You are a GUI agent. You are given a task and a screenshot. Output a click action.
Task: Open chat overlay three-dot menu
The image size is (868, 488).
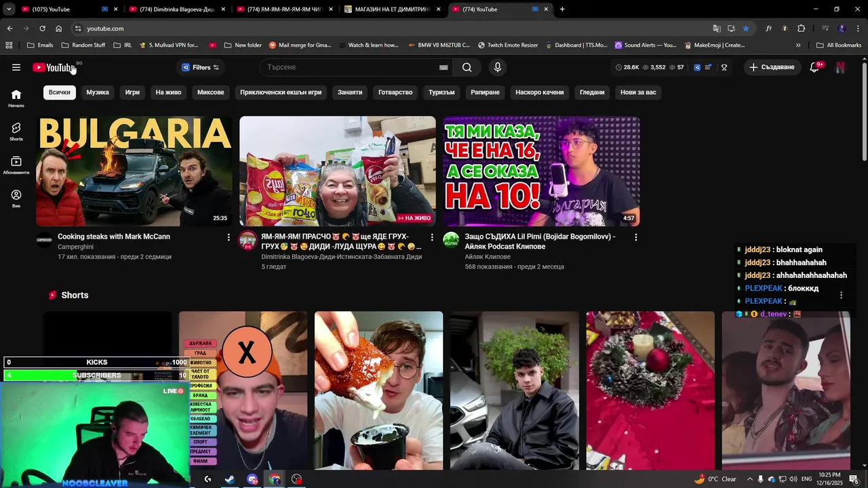[x=841, y=296]
